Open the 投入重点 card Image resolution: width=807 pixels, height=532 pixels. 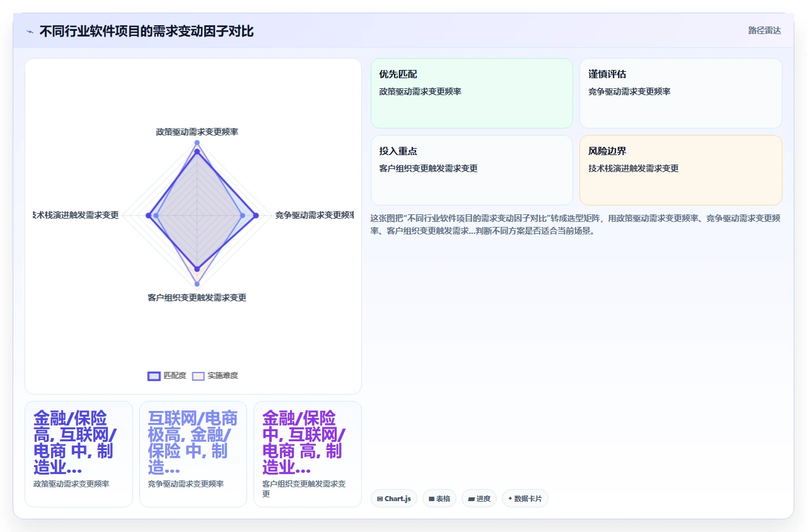pos(472,170)
